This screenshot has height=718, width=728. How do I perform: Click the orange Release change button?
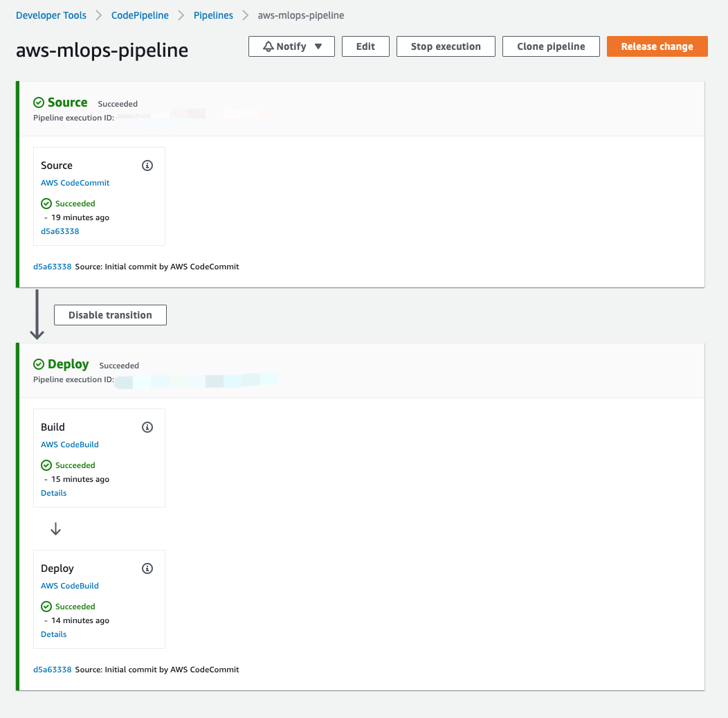click(657, 46)
